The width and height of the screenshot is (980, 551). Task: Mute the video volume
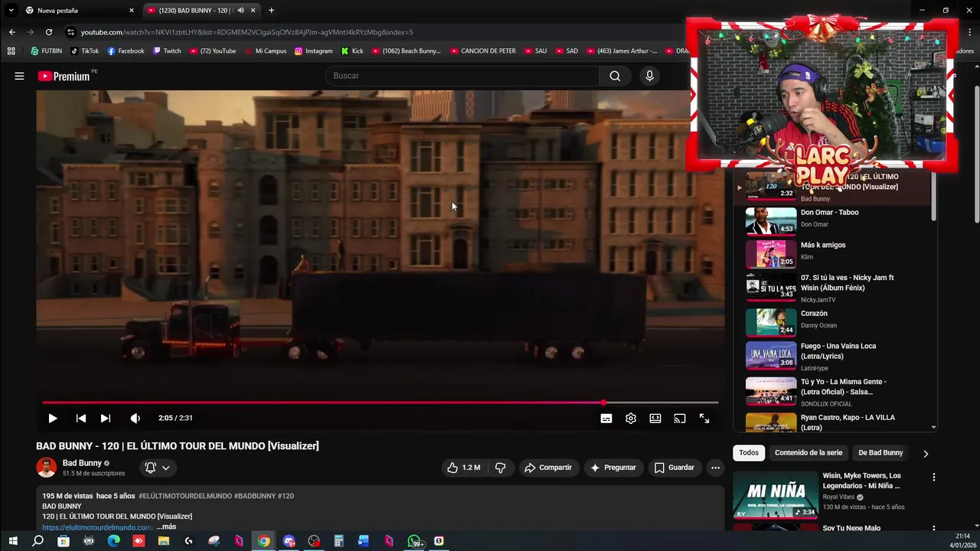(x=136, y=419)
